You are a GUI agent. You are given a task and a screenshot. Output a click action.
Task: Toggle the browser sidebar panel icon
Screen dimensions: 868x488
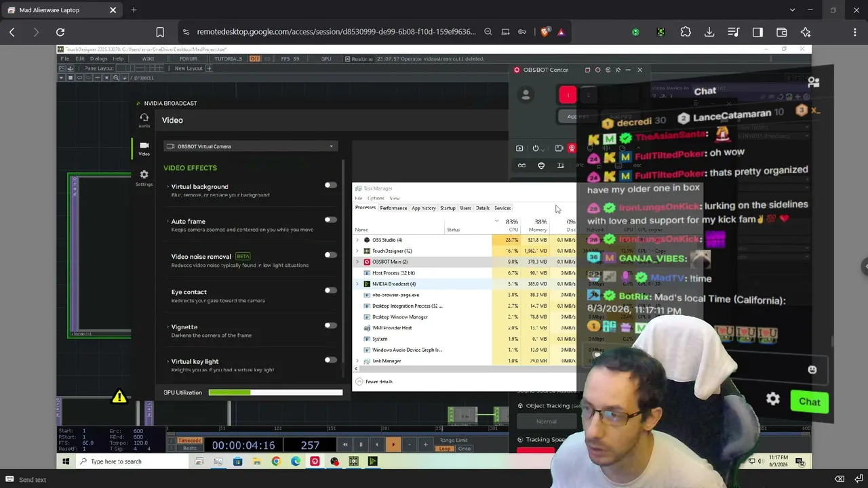tap(757, 32)
